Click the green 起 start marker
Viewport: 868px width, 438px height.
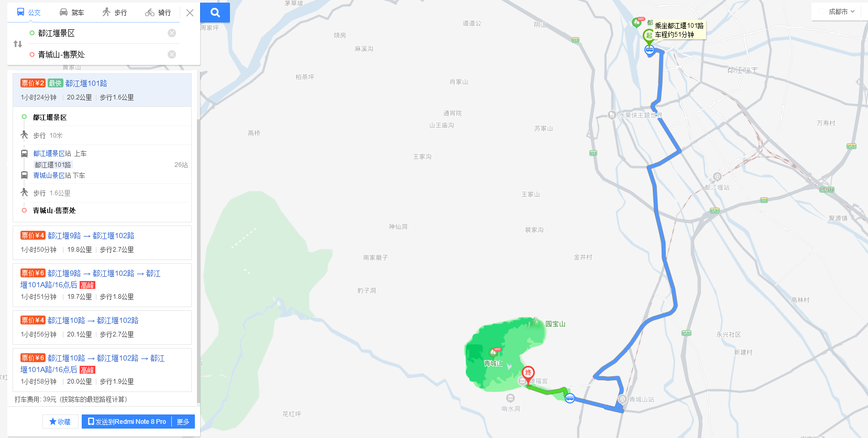click(x=649, y=36)
